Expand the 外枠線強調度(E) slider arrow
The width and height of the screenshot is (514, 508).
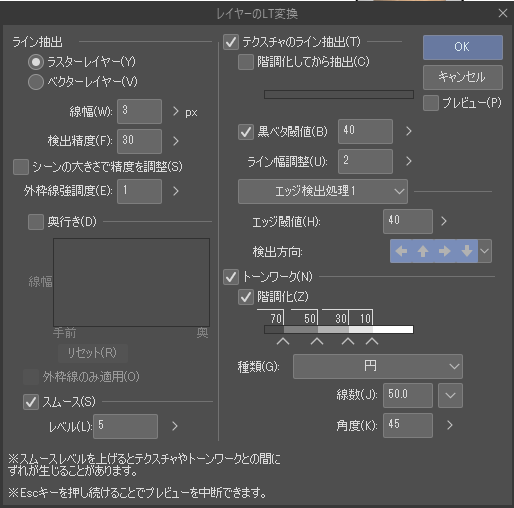coord(176,191)
